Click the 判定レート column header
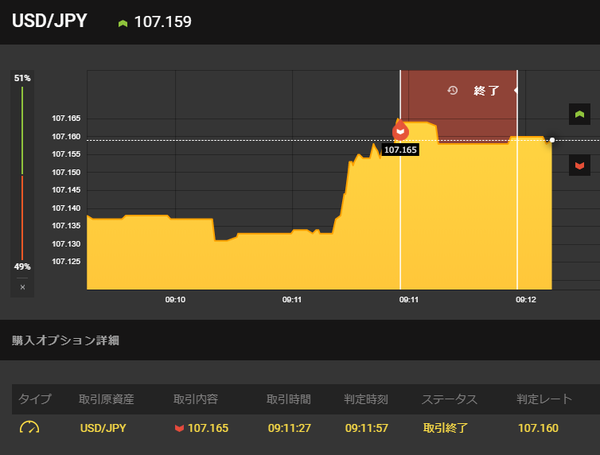 tap(544, 399)
